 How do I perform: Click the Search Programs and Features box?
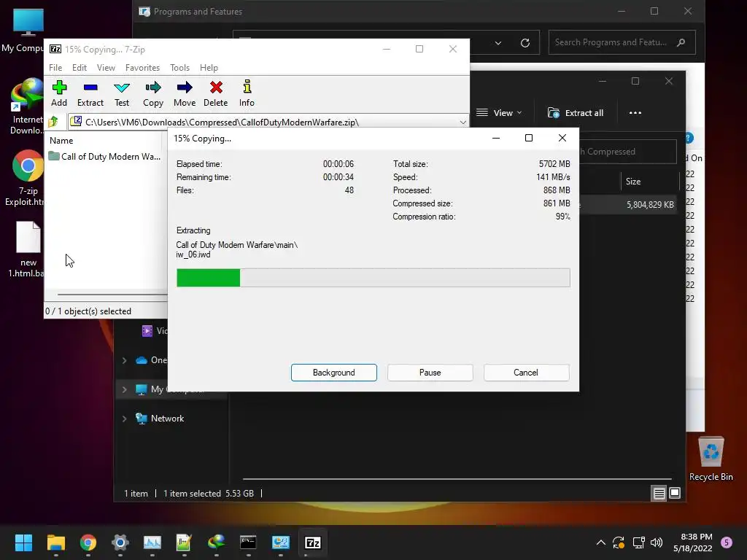[x=622, y=42]
